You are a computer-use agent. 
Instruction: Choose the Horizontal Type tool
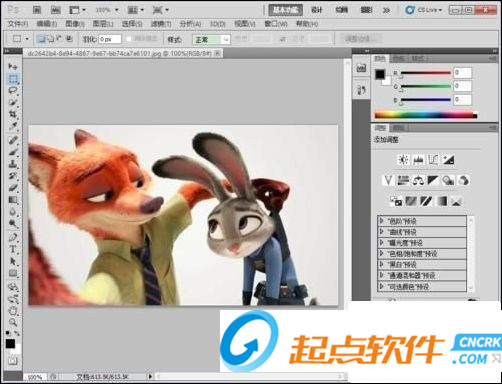[13, 249]
